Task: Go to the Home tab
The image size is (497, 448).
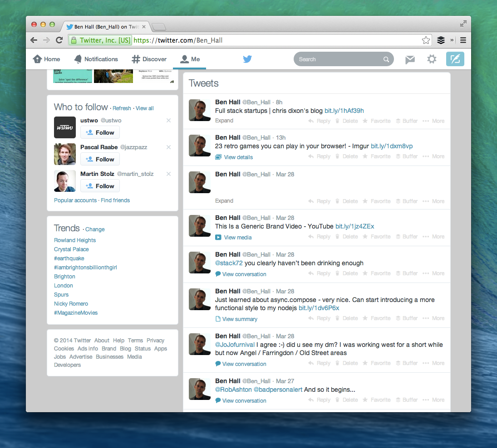Action: pyautogui.click(x=47, y=59)
